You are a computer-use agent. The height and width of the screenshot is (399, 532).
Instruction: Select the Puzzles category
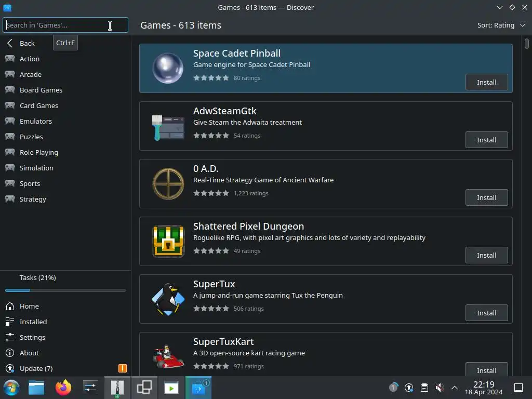pyautogui.click(x=65, y=137)
